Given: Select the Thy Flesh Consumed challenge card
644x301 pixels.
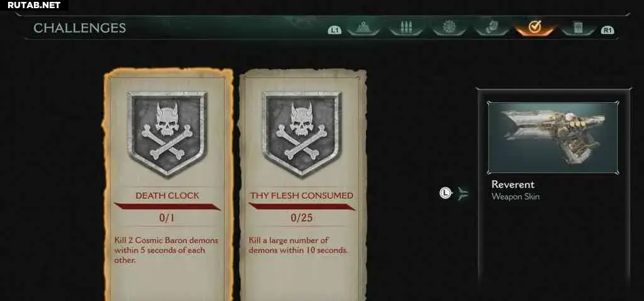Looking at the screenshot, I should [302, 185].
